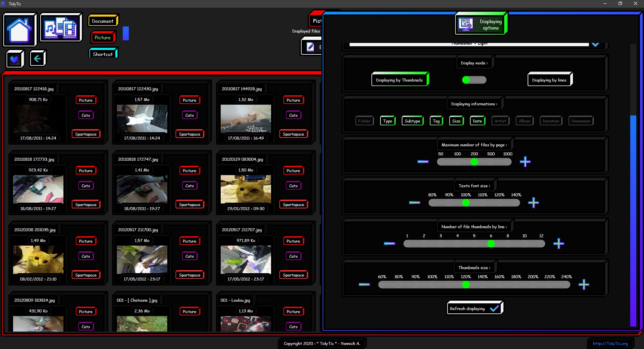Enable the Duration information toggle
644x349 pixels.
click(551, 121)
